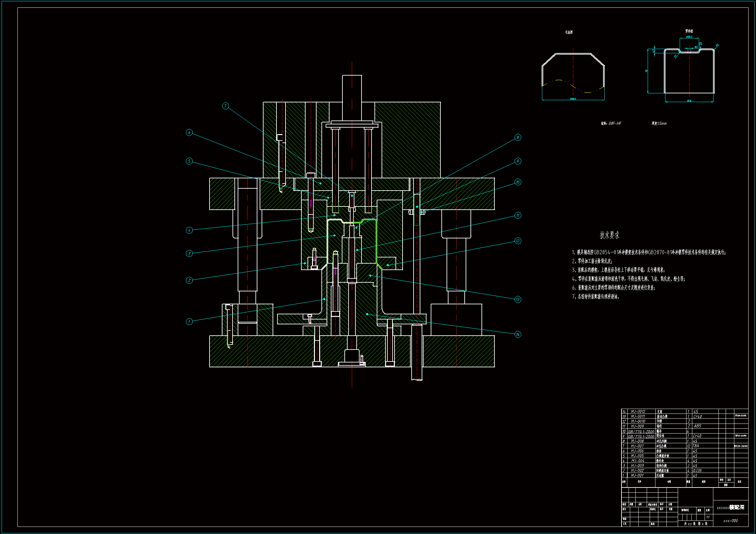Click part balloon number 1
Image resolution: width=756 pixels, height=534 pixels.
(189, 322)
